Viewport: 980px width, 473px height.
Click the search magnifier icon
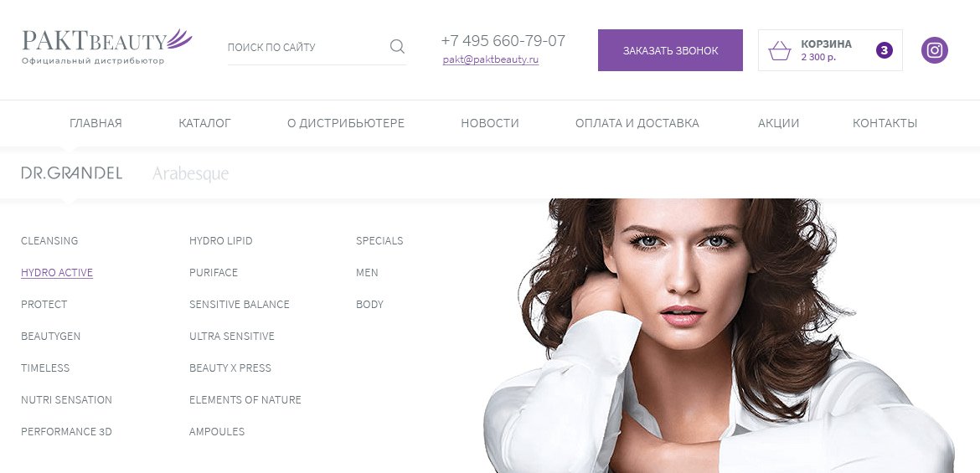coord(397,47)
